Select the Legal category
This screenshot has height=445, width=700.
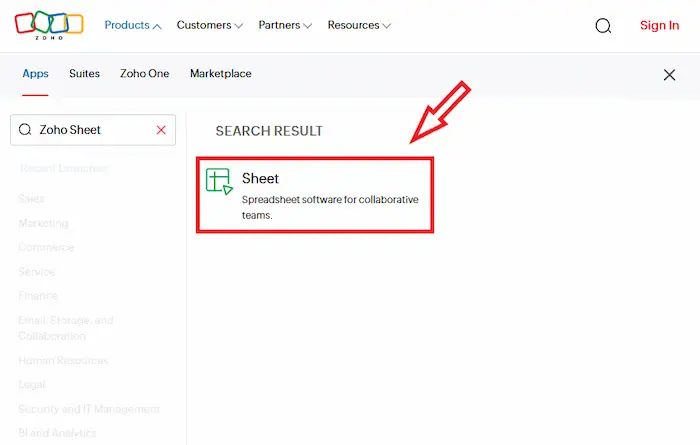click(32, 384)
